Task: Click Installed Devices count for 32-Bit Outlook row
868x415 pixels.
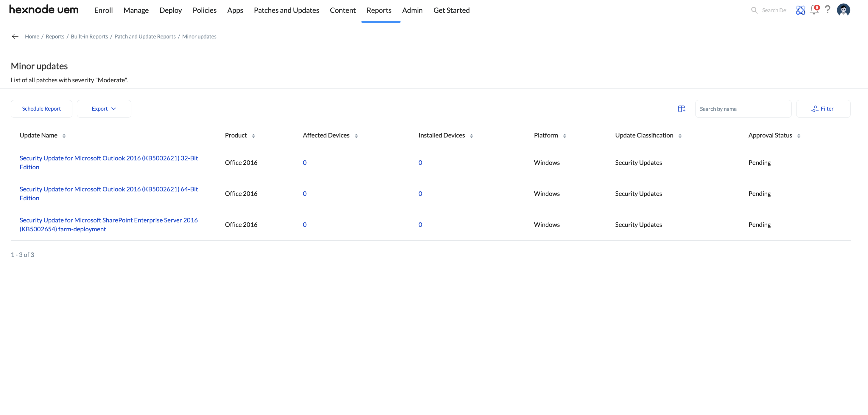Action: pyautogui.click(x=420, y=162)
